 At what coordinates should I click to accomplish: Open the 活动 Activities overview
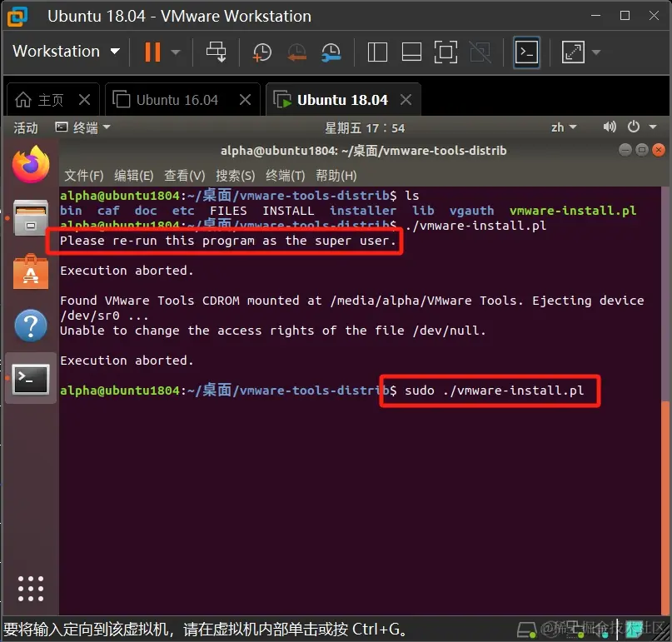tap(25, 127)
